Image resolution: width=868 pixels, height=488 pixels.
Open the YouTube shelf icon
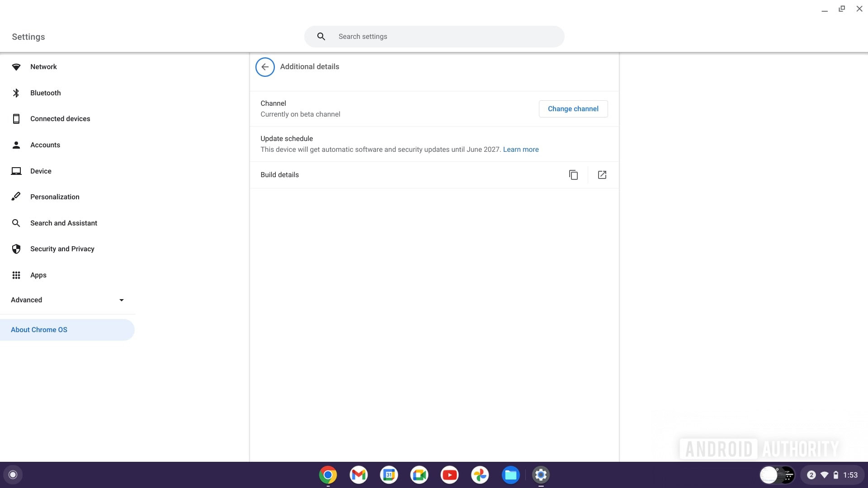point(449,475)
